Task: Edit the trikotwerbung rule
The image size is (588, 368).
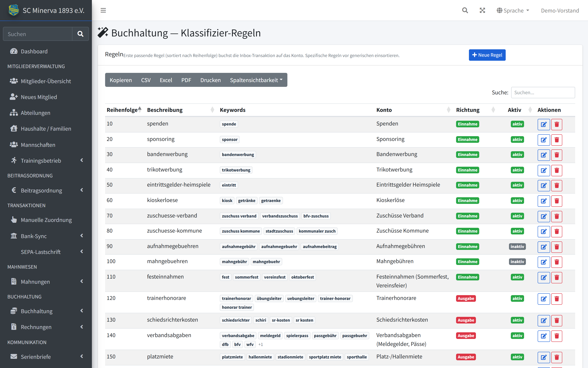Action: (x=544, y=170)
